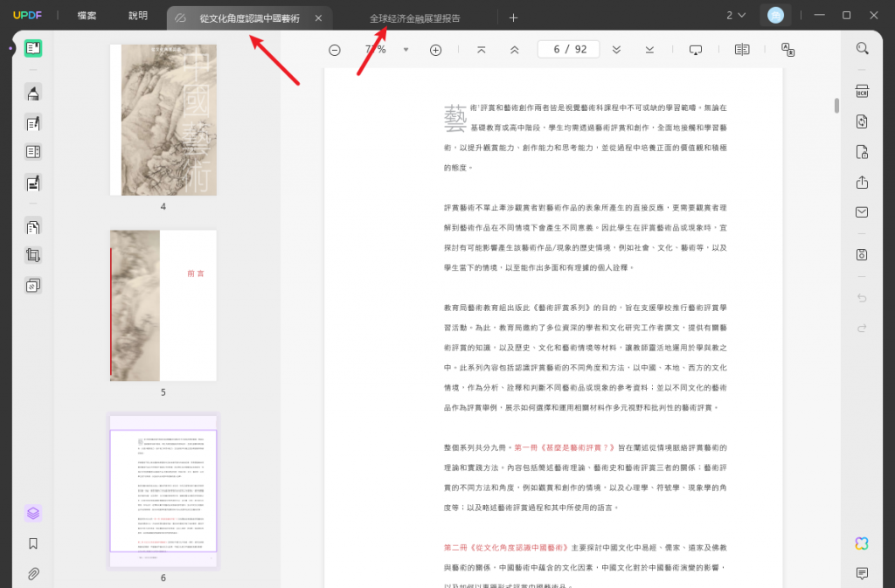Go to the previous page
Viewport: 895px width, 588px height.
click(x=514, y=50)
